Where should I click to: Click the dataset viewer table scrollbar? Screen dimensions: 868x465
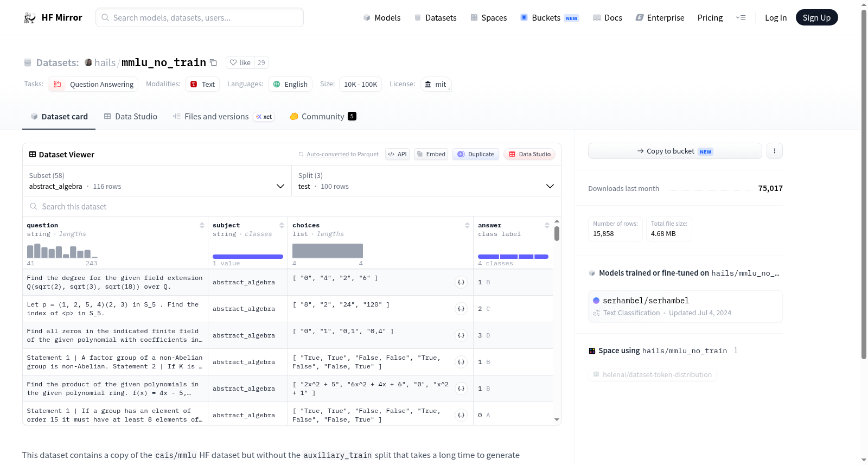click(557, 233)
